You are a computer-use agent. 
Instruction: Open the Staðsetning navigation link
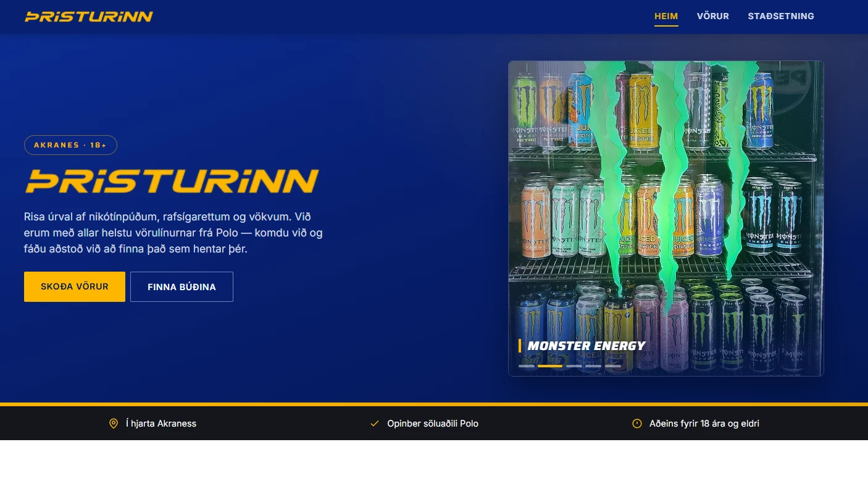[x=781, y=17]
